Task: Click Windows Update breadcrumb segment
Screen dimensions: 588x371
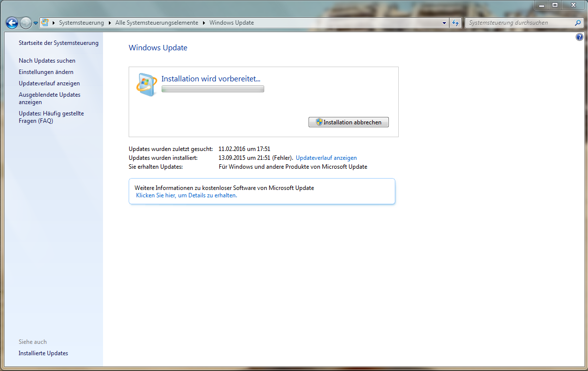Action: (231, 23)
